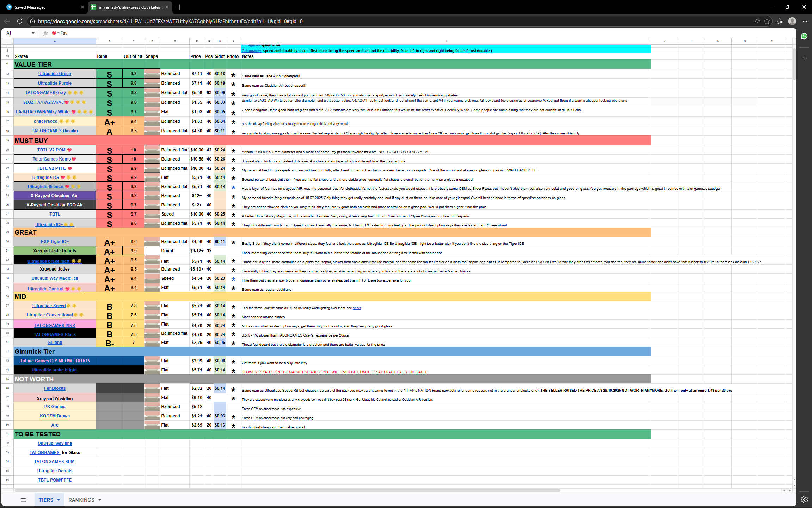The width and height of the screenshot is (812, 508).
Task: Click the S rank cell for TBTL V2 POM
Action: pyautogui.click(x=109, y=150)
